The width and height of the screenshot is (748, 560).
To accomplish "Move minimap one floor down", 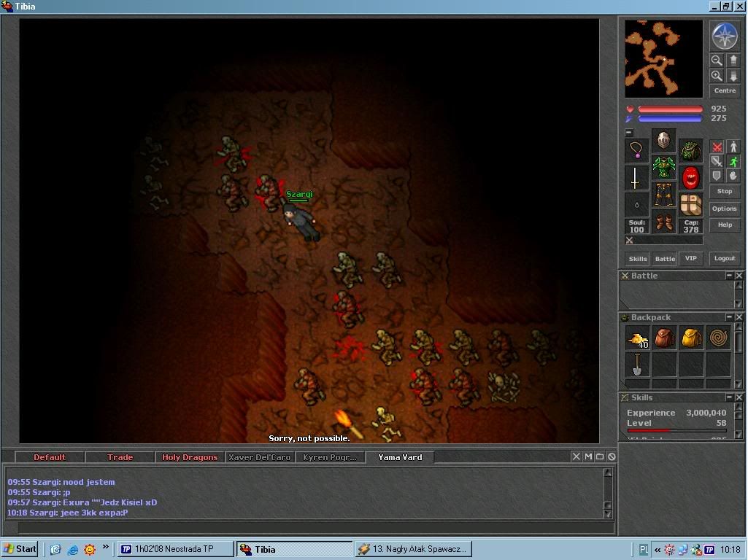I will click(x=733, y=76).
